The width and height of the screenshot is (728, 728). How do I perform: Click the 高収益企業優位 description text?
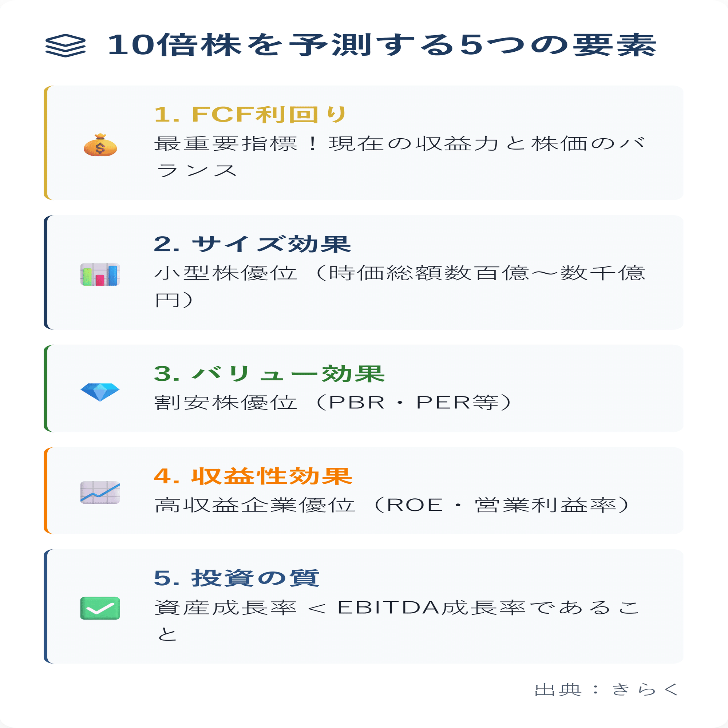tap(392, 505)
